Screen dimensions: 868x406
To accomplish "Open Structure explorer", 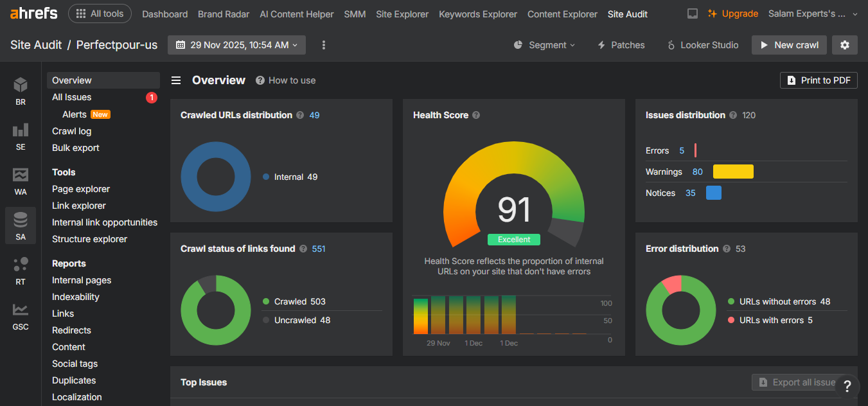I will pyautogui.click(x=90, y=239).
